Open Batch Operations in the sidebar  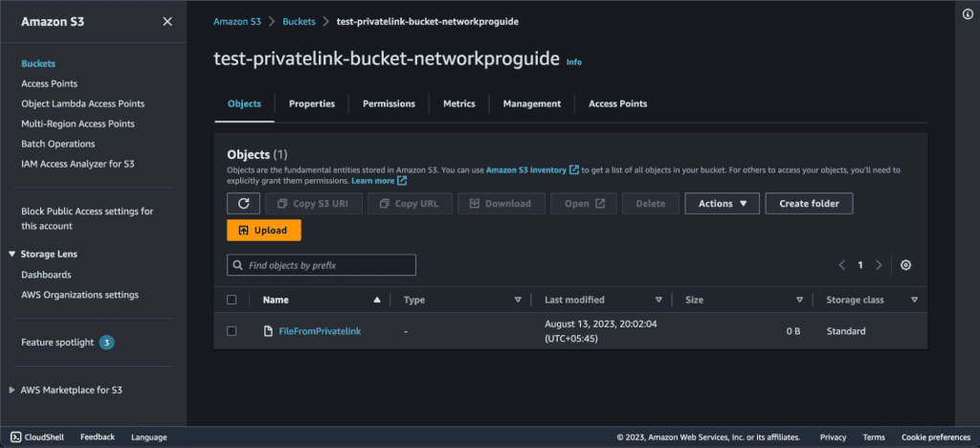tap(58, 144)
